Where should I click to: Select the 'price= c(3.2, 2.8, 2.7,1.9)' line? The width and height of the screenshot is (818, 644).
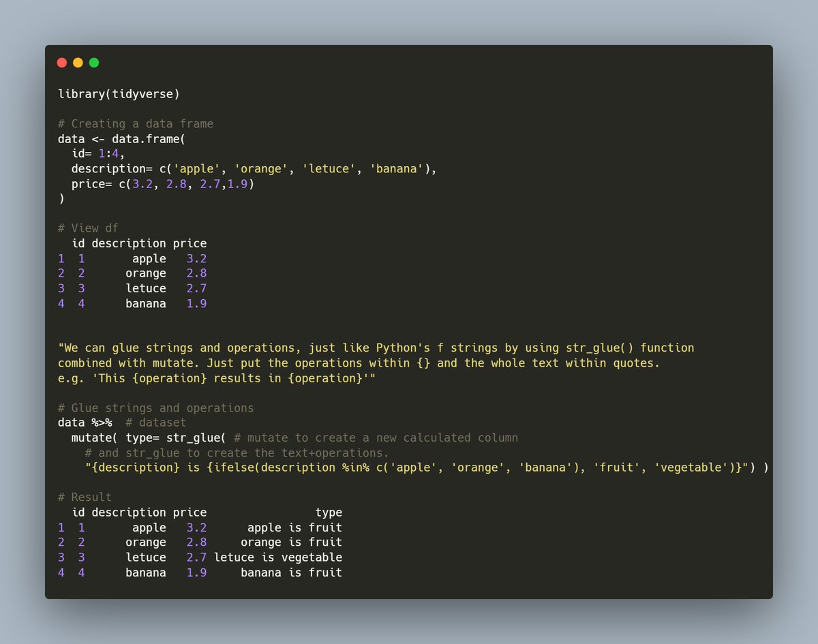click(x=163, y=183)
